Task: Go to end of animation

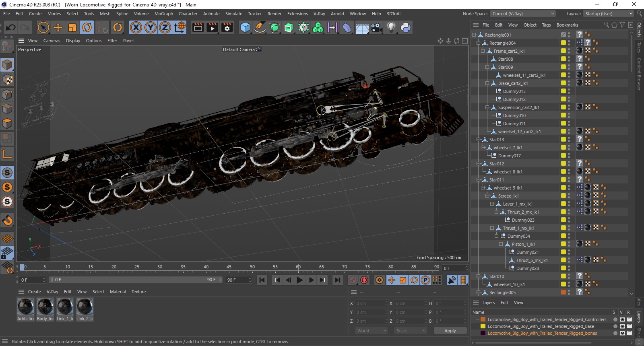Action: pyautogui.click(x=337, y=280)
